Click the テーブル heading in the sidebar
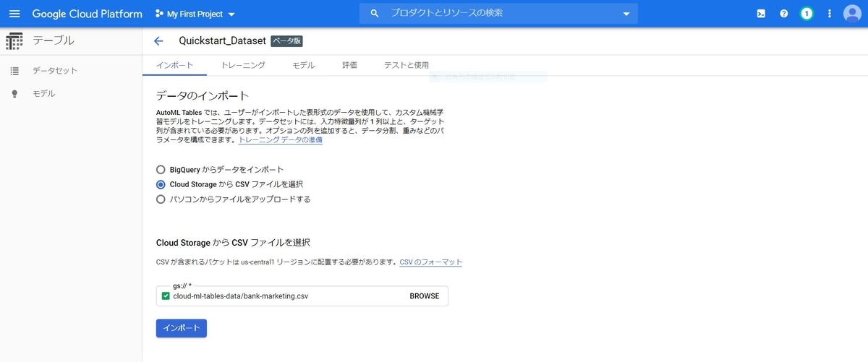 coord(54,41)
